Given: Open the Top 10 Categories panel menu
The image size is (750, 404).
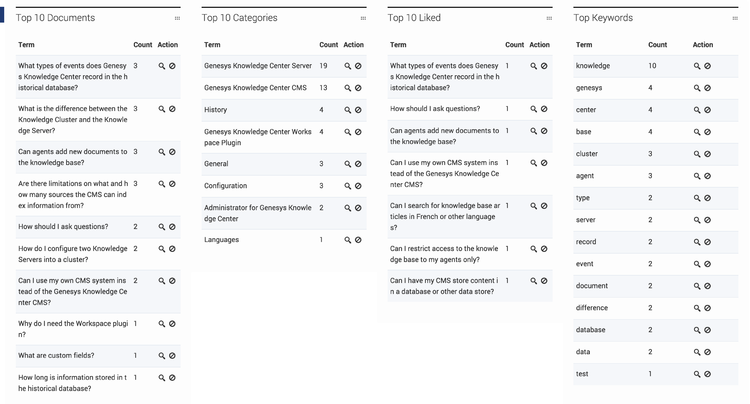Looking at the screenshot, I should tap(364, 18).
